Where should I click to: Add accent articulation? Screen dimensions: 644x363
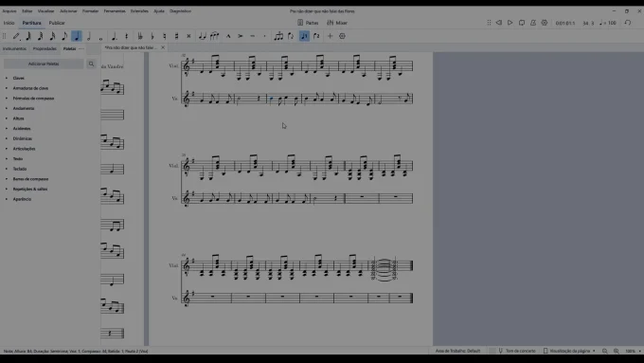point(241,36)
